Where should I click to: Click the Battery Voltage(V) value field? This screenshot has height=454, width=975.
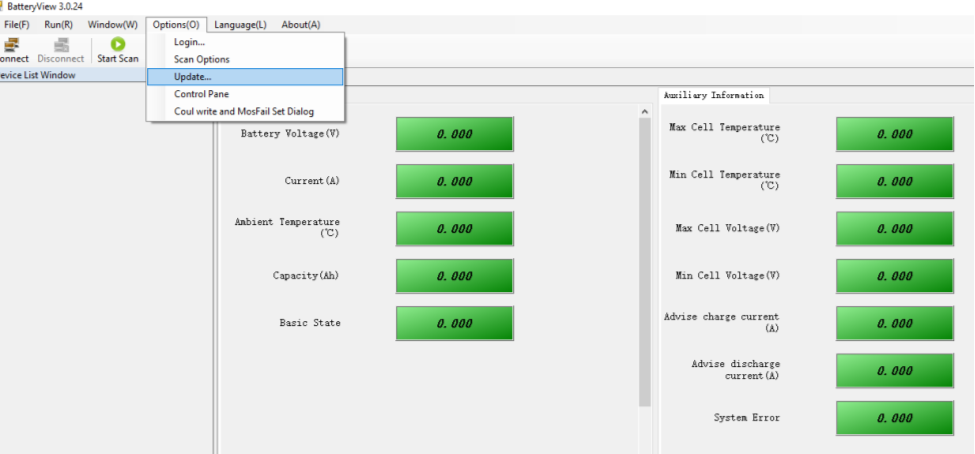point(454,134)
